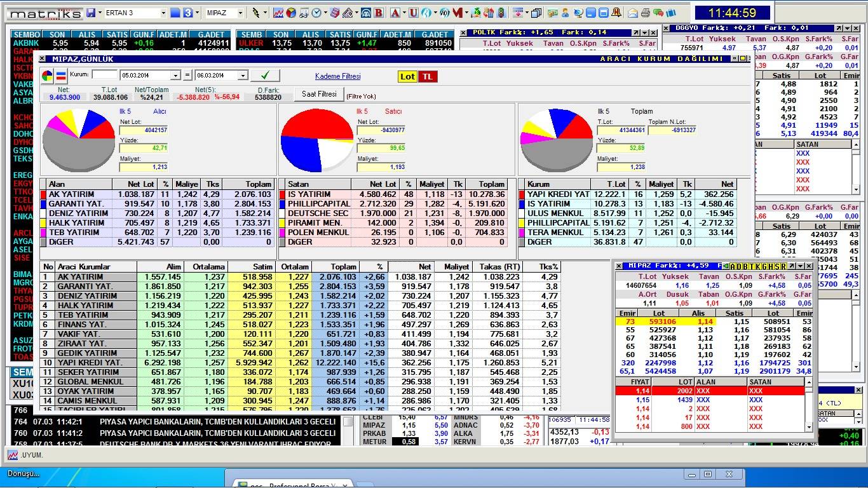Click the printer icon in the toolbar
Screen dimensions: 868x488
point(646,13)
